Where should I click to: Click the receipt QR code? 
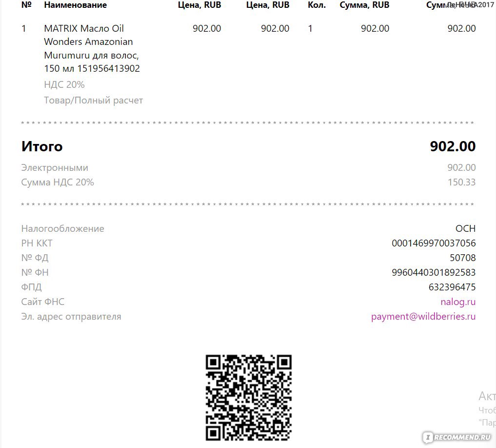[x=248, y=398]
